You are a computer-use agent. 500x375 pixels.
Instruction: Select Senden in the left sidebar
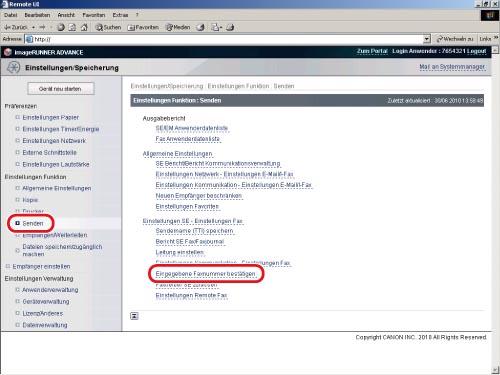click(x=33, y=223)
